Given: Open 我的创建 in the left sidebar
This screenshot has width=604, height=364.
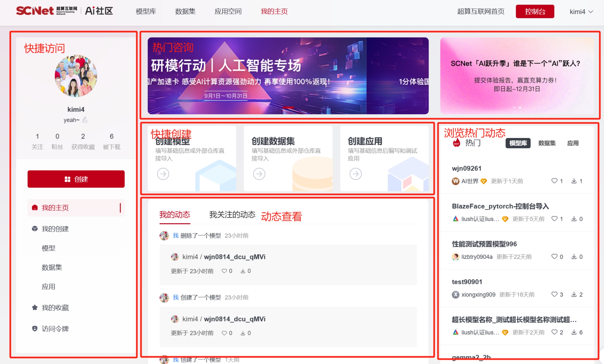Looking at the screenshot, I should (x=55, y=229).
